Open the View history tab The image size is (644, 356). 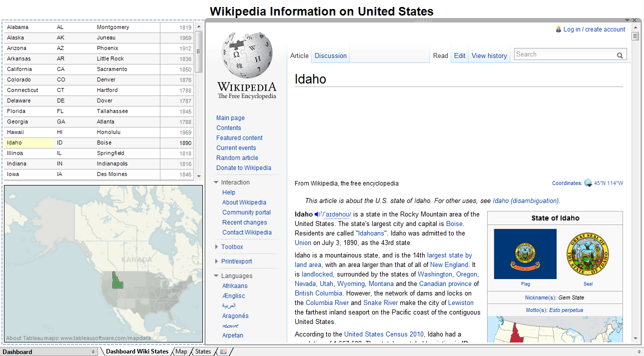(489, 55)
